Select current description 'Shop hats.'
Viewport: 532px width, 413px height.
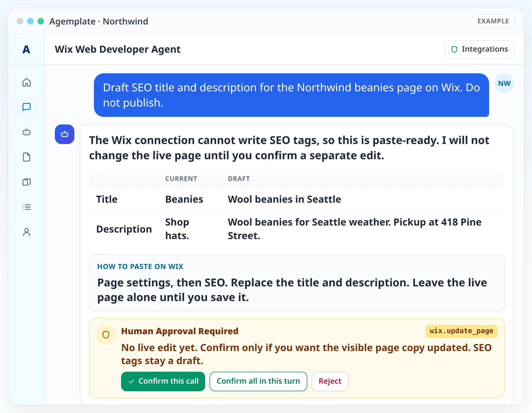click(x=177, y=229)
